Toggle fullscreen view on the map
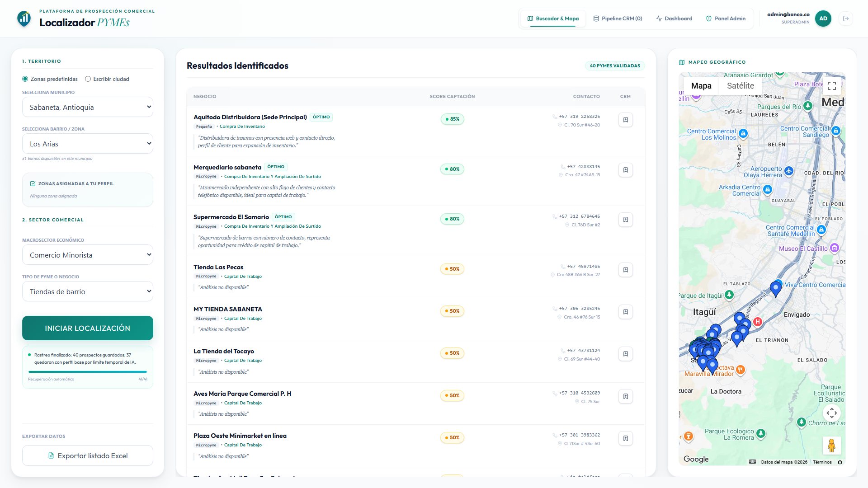This screenshot has height=488, width=868. [x=832, y=85]
